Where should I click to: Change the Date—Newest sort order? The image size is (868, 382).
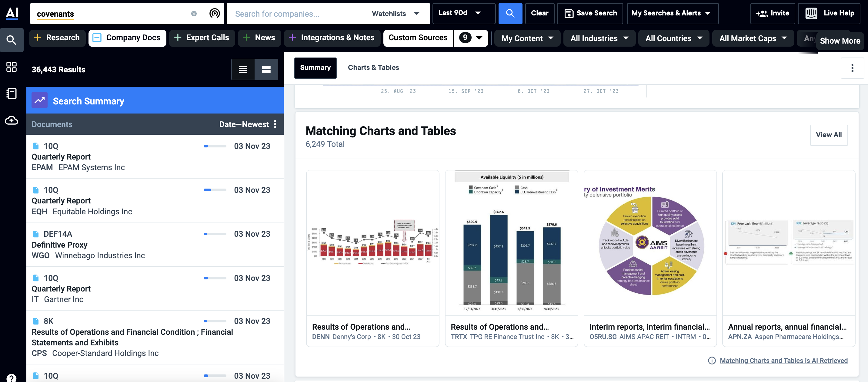tap(244, 124)
